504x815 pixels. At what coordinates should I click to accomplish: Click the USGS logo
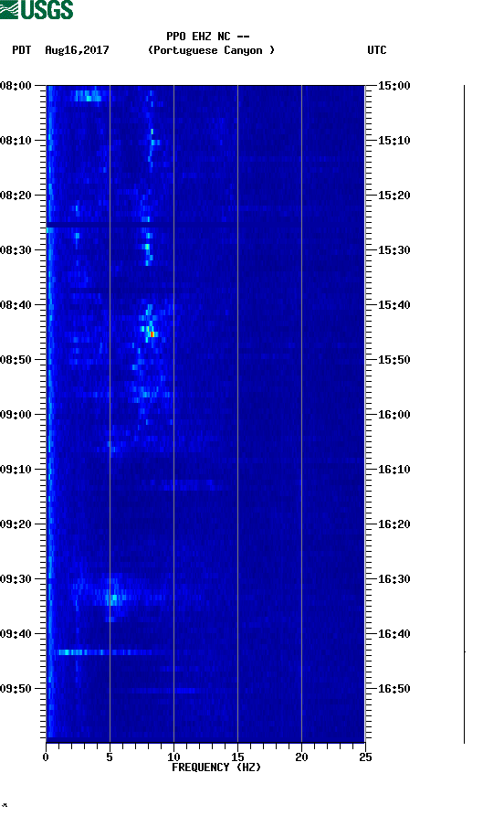pos(37,9)
